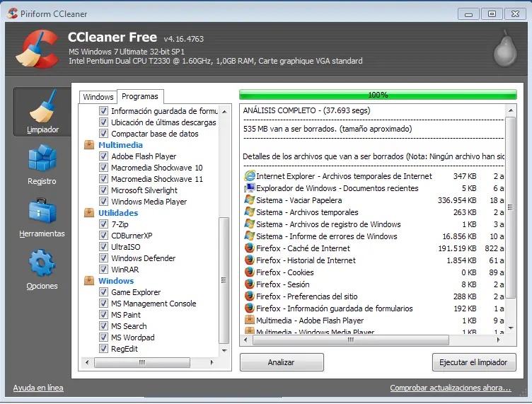This screenshot has width=532, height=404.
Task: Click the cleaner list scroll down arrow
Action: (x=224, y=350)
